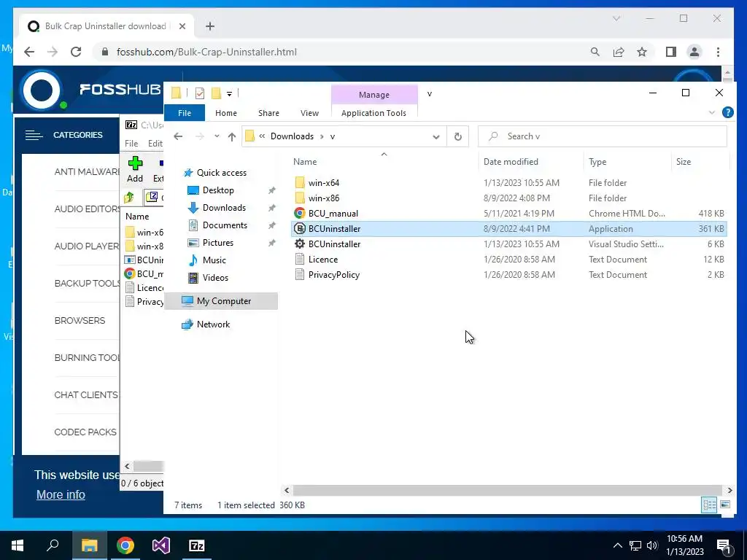Open Quick Access Toolbar customize dropdown
The height and width of the screenshot is (560, 747).
pyautogui.click(x=229, y=94)
